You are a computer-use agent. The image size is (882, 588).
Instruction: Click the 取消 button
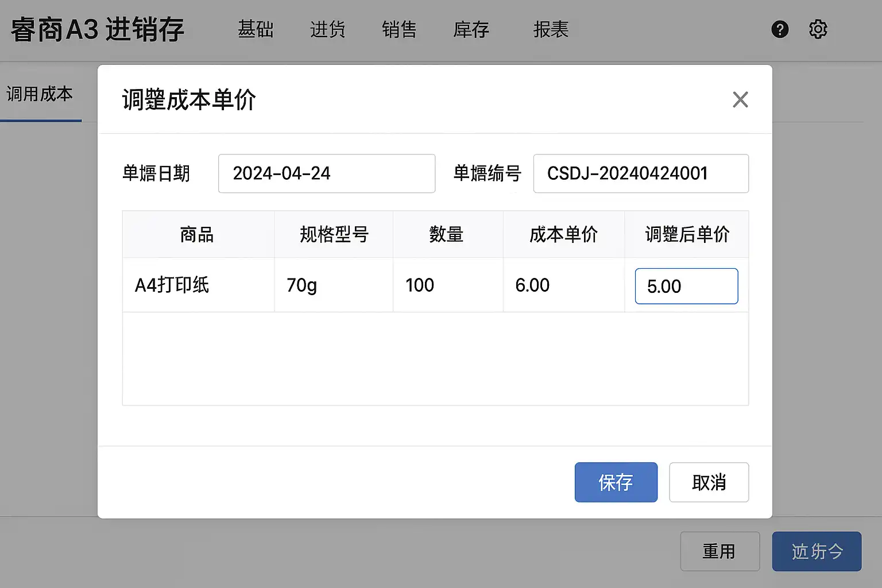[x=709, y=482]
